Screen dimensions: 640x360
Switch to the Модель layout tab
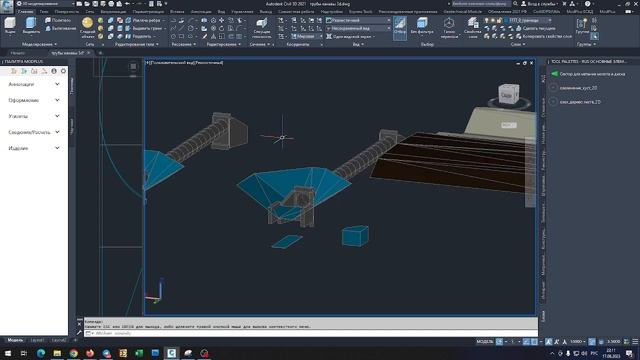tap(15, 340)
